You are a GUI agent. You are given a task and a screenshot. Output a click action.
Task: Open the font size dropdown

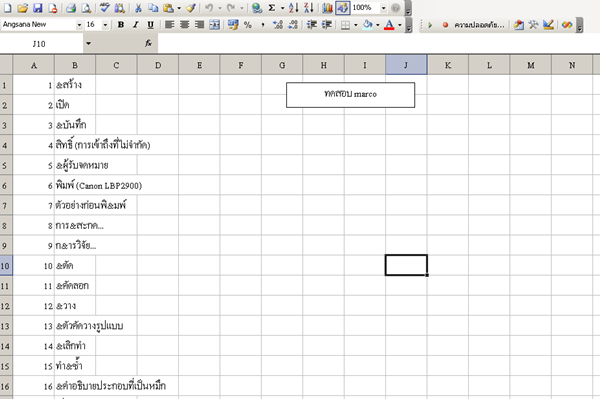[x=105, y=25]
